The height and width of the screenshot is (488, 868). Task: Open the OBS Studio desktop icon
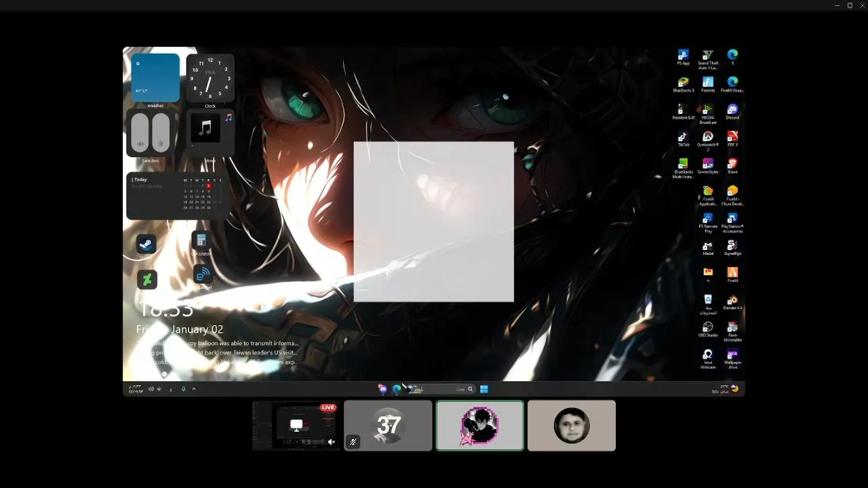pyautogui.click(x=708, y=329)
